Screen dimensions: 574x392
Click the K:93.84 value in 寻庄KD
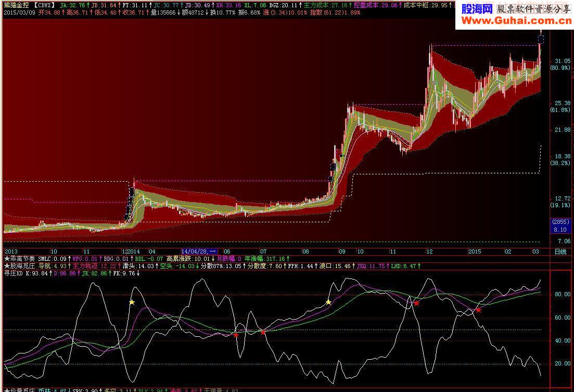tap(36, 273)
